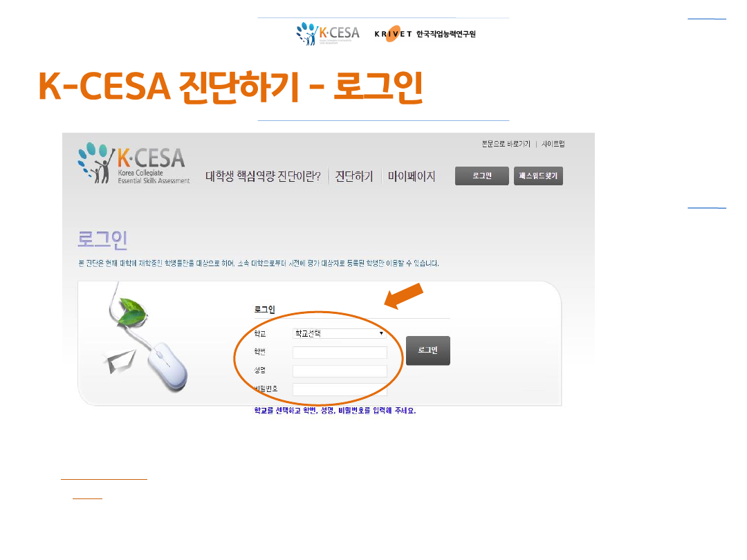Click the 성명 name input field
The height and width of the screenshot is (560, 747).
340,371
